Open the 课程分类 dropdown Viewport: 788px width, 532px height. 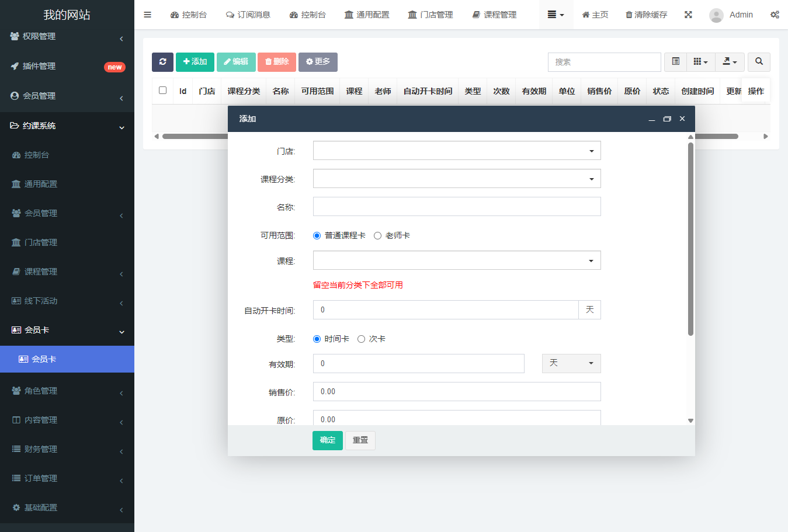457,179
